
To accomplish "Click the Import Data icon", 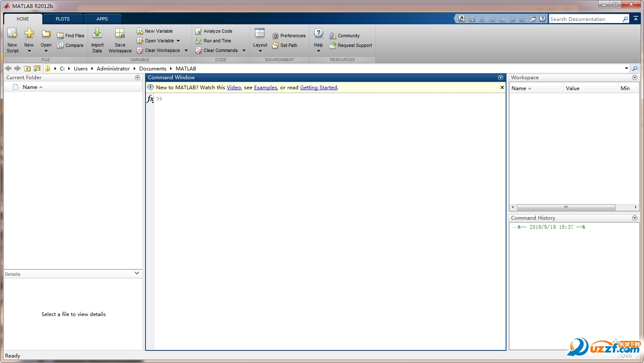I will click(x=97, y=34).
